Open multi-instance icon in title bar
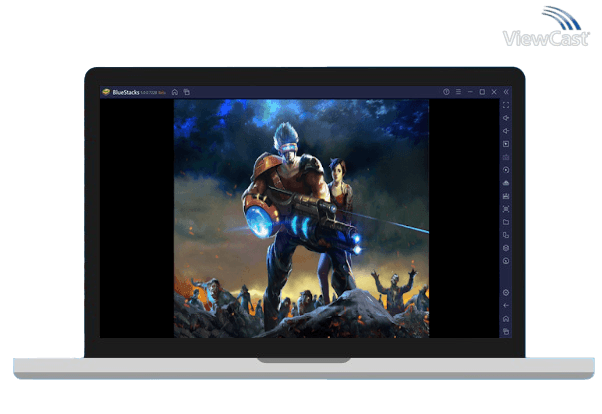The height and width of the screenshot is (414, 602). [187, 92]
